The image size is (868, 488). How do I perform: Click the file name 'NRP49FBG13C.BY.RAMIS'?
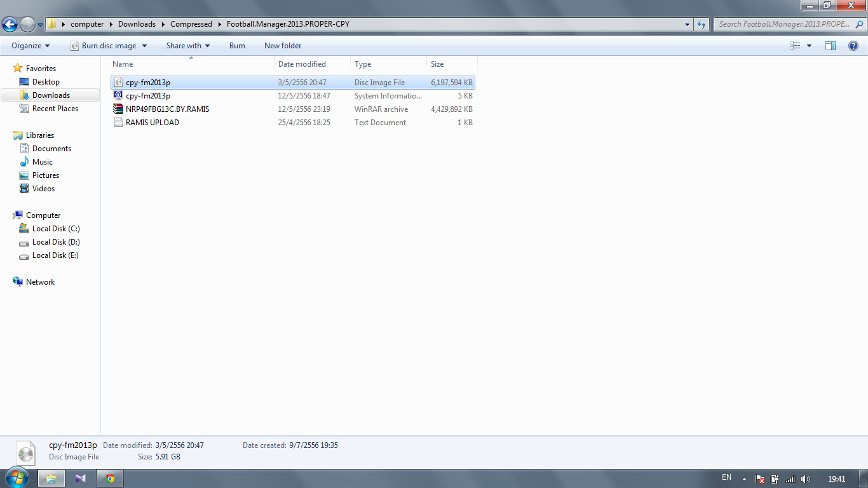167,109
